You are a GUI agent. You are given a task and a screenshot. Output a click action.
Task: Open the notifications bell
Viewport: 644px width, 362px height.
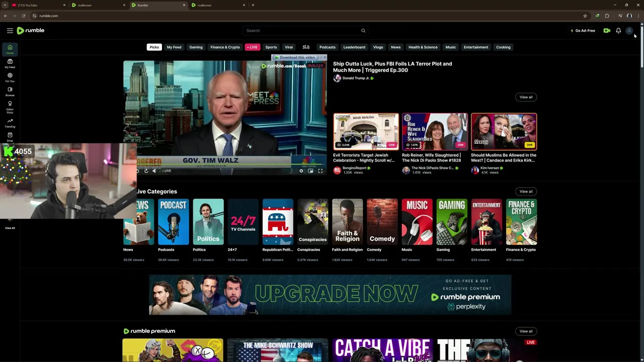point(618,31)
